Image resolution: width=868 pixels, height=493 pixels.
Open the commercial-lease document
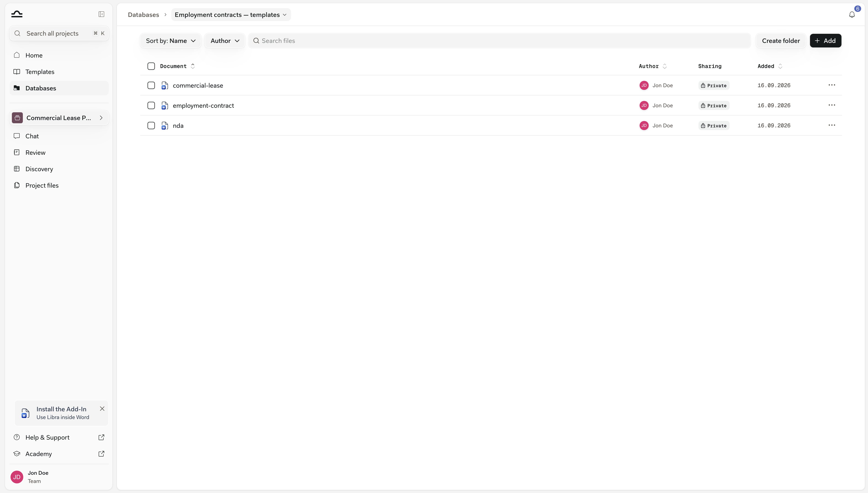pyautogui.click(x=198, y=85)
